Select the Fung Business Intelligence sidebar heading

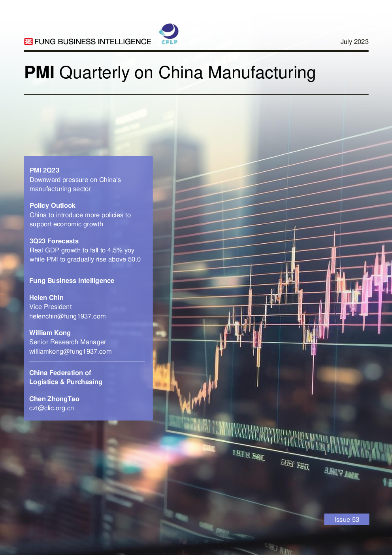[72, 280]
